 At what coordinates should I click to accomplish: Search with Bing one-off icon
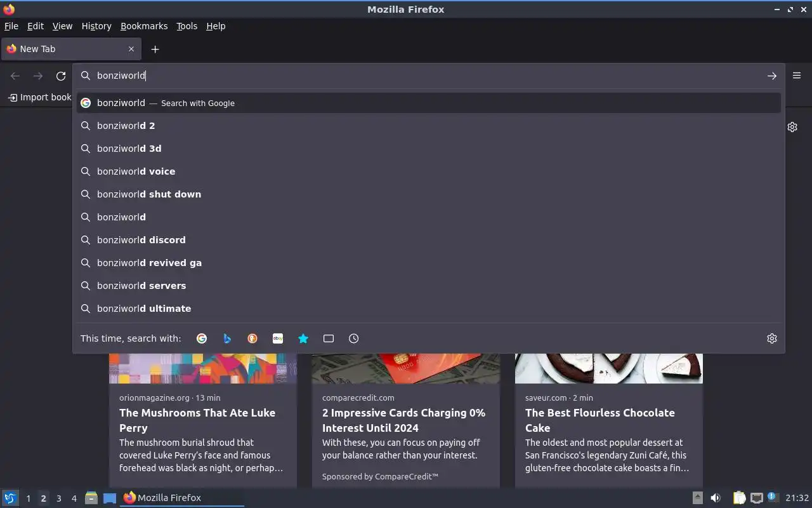[227, 338]
